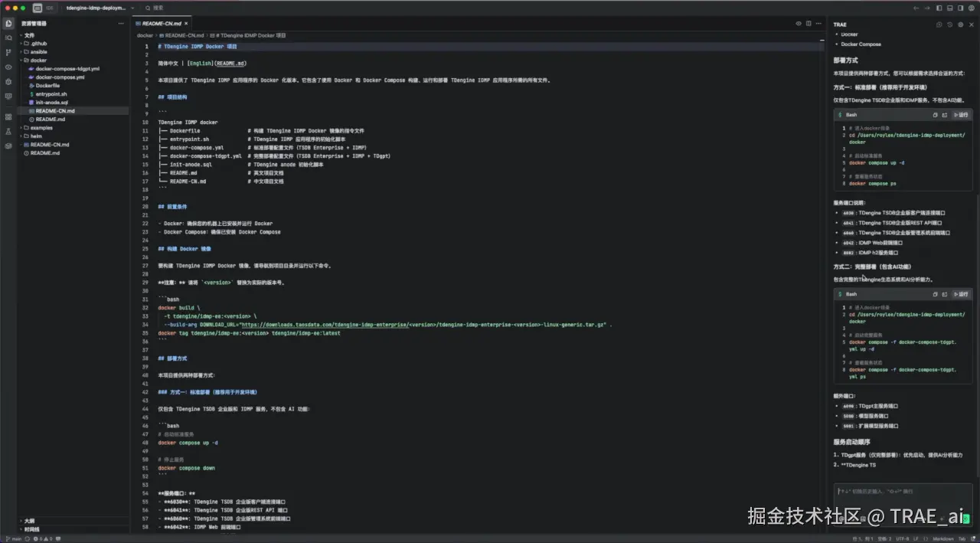Open the Testing flask icon
980x543 pixels.
[x=8, y=131]
